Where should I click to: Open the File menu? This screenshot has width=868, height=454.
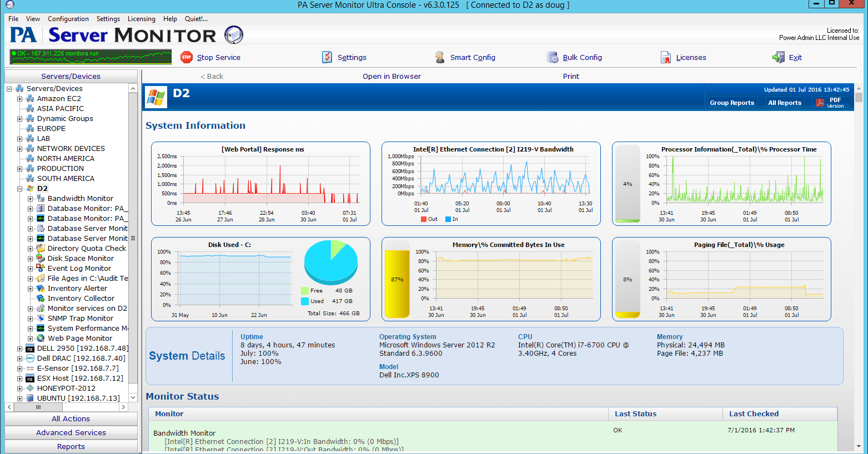point(13,18)
